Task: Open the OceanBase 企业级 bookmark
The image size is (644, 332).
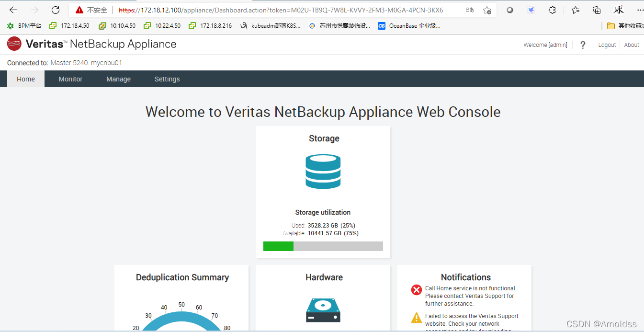Action: [409, 26]
